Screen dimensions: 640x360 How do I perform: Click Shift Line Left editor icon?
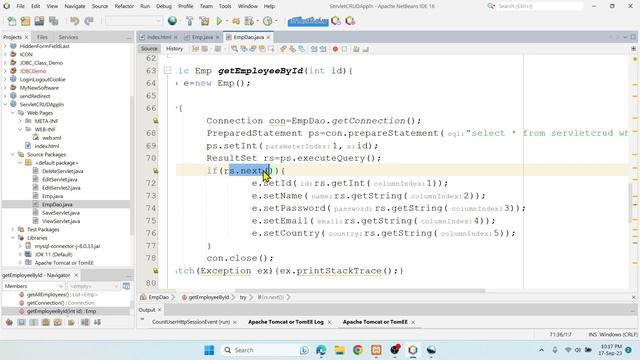(x=314, y=49)
